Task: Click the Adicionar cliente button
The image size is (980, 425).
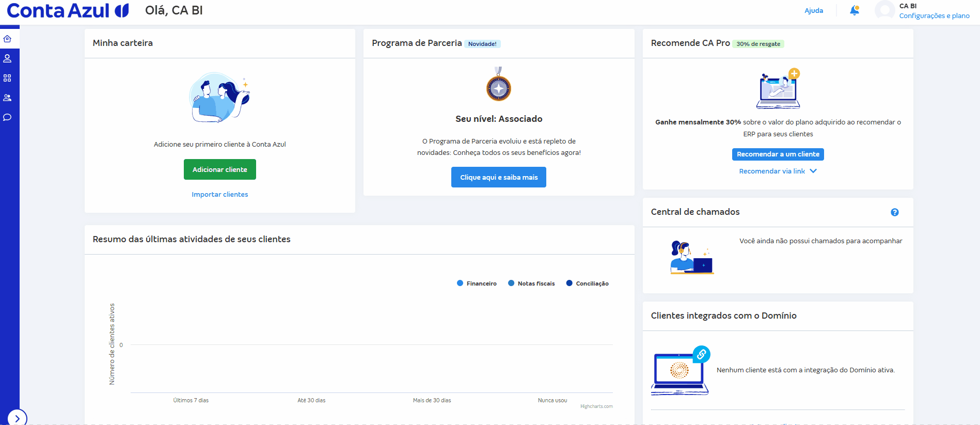Action: point(220,169)
